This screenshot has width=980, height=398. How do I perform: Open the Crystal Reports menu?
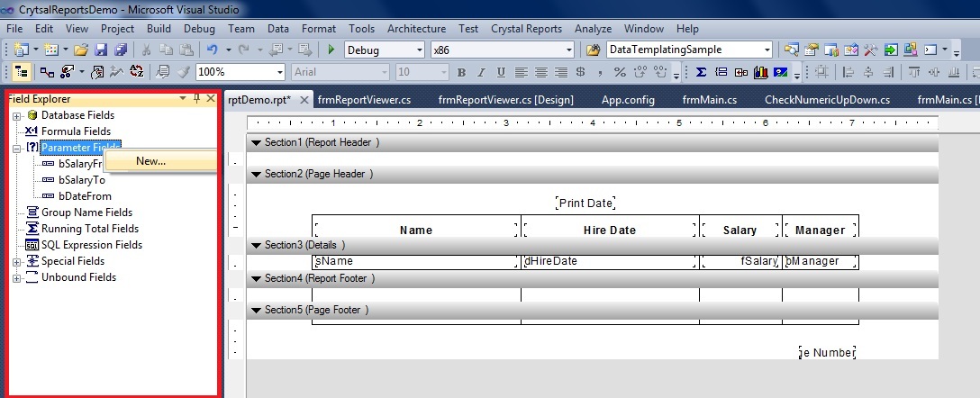[x=526, y=29]
